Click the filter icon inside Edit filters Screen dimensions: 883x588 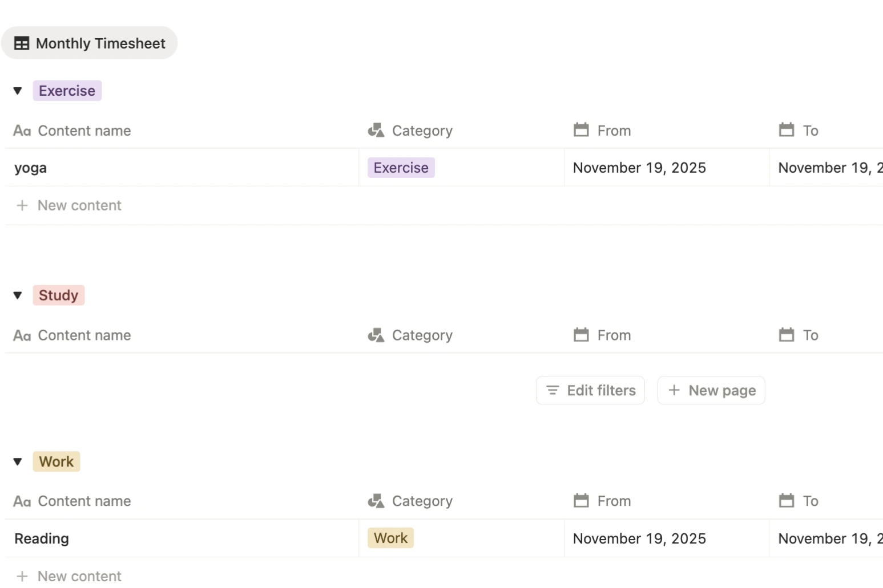click(x=552, y=390)
